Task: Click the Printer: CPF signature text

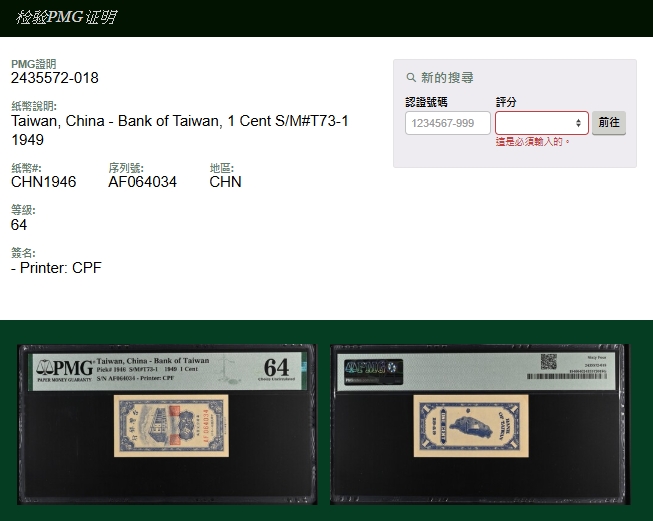Action: click(x=56, y=268)
